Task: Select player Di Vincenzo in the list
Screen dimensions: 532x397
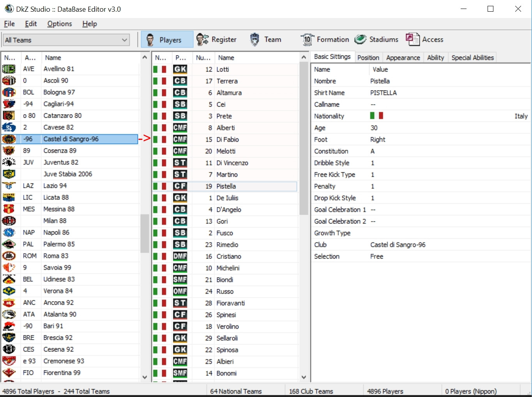Action: click(x=232, y=163)
